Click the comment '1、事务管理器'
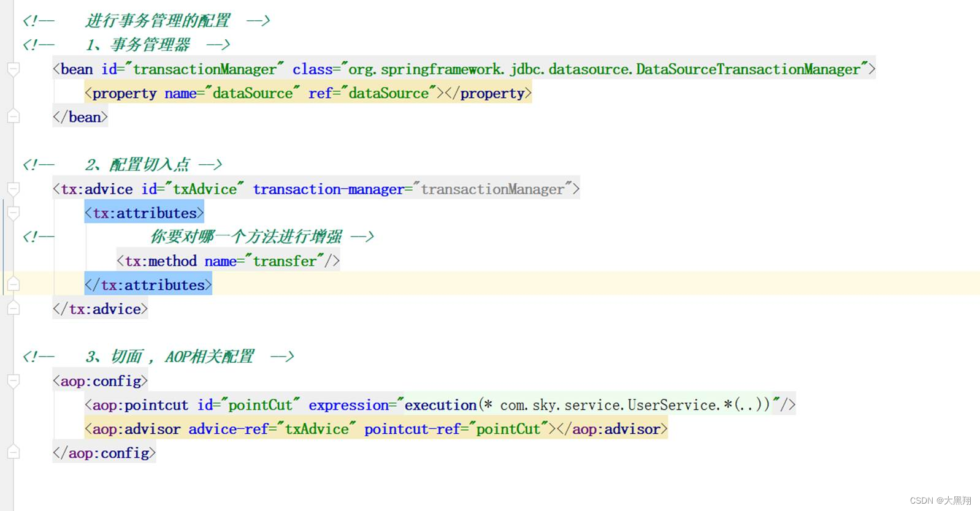 coord(138,45)
